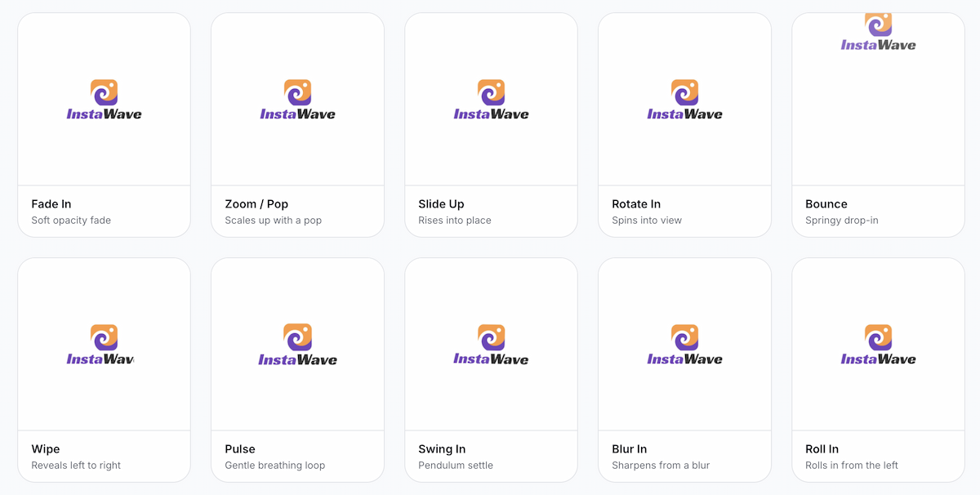
Task: Click the 'Sharpens from a blur' description
Action: point(661,466)
